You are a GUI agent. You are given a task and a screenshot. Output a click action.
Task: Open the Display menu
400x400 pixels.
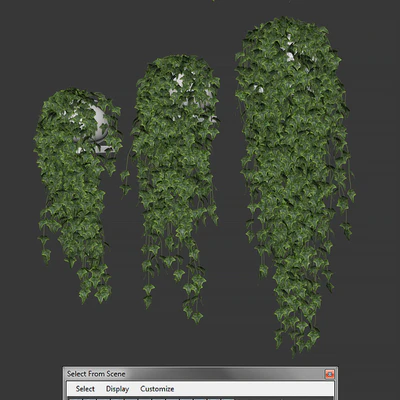[x=117, y=389]
